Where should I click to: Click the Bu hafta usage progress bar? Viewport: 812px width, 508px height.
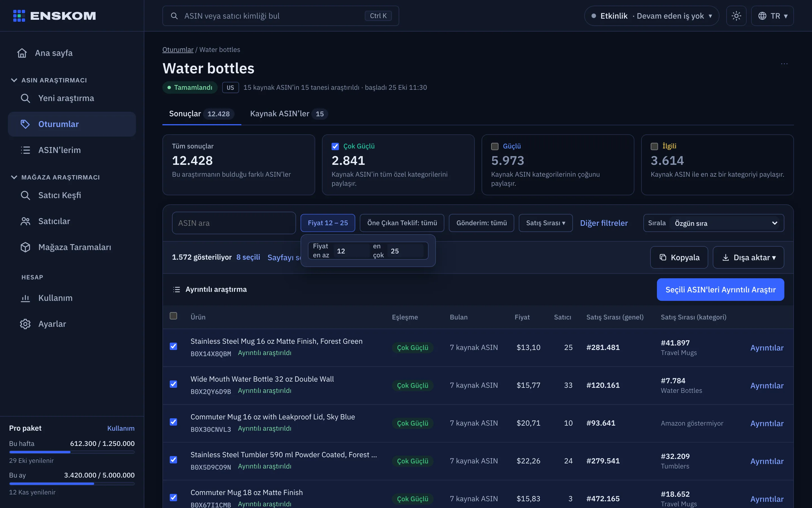[x=72, y=452]
